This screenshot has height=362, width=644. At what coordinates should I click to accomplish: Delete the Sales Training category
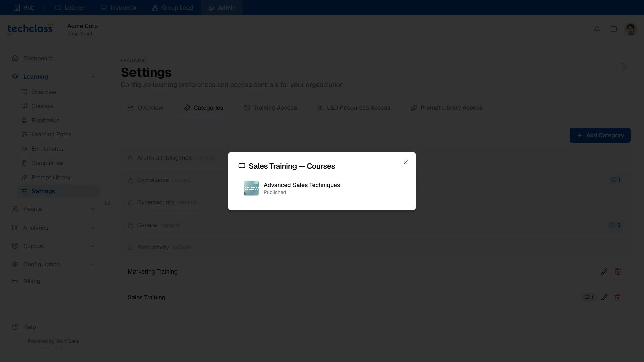(x=618, y=297)
